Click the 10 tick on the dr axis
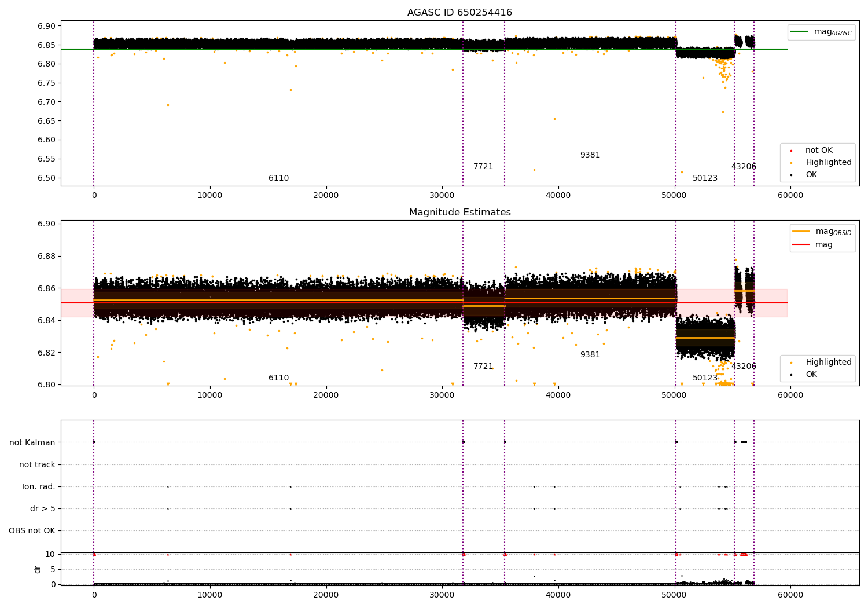Screen dimensions: 868x608 point(50,554)
